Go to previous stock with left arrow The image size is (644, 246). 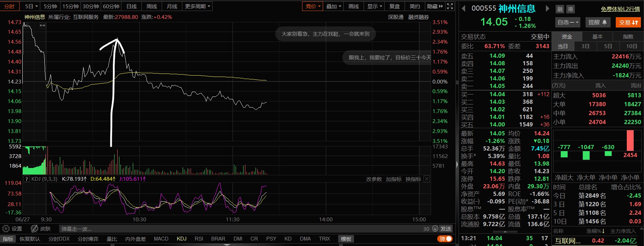pos(463,9)
